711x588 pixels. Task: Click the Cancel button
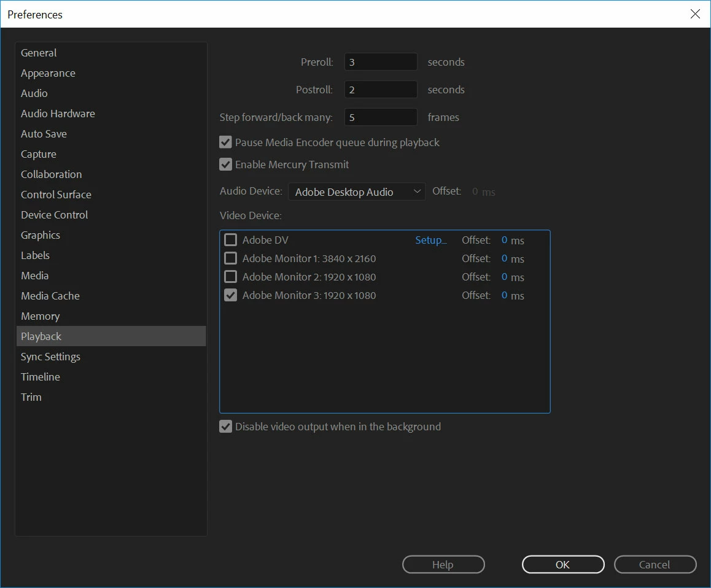655,565
